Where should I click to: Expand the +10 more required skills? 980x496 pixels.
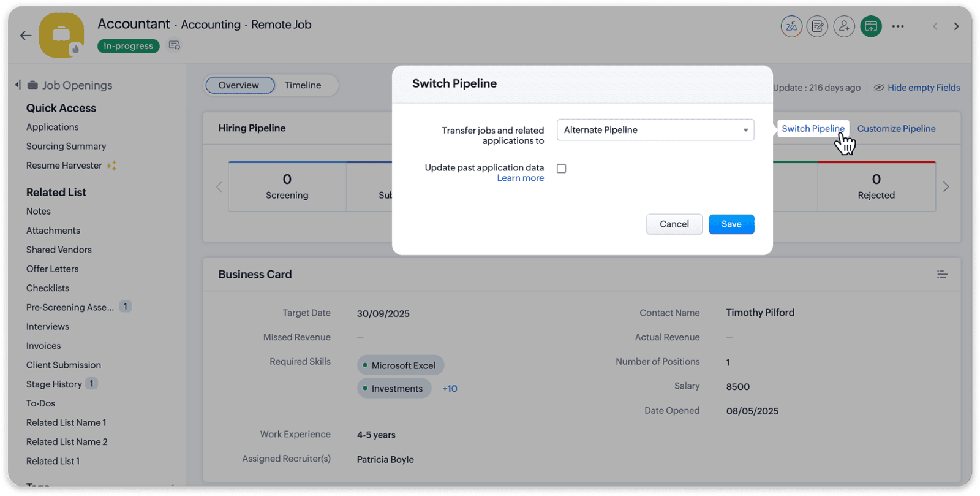(x=450, y=389)
